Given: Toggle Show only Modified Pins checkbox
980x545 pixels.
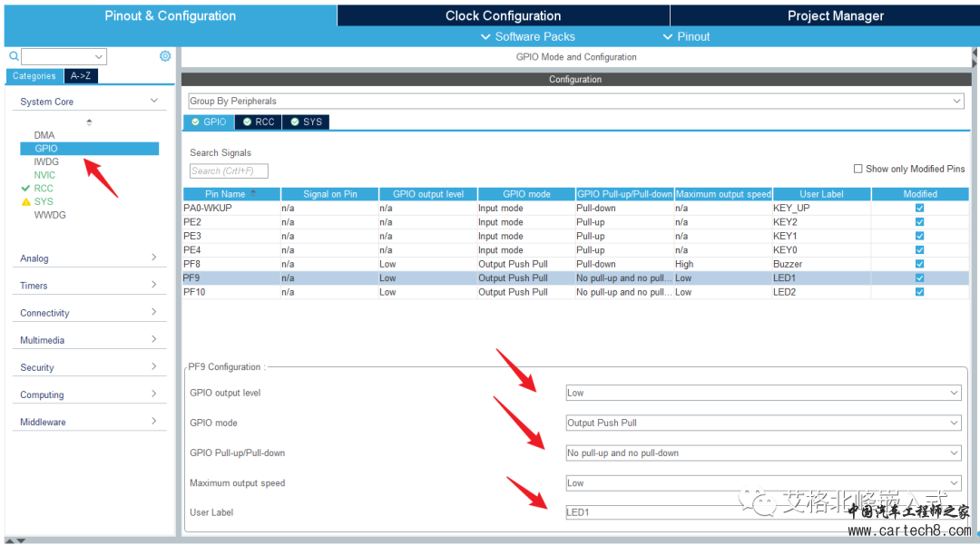Looking at the screenshot, I should click(858, 169).
